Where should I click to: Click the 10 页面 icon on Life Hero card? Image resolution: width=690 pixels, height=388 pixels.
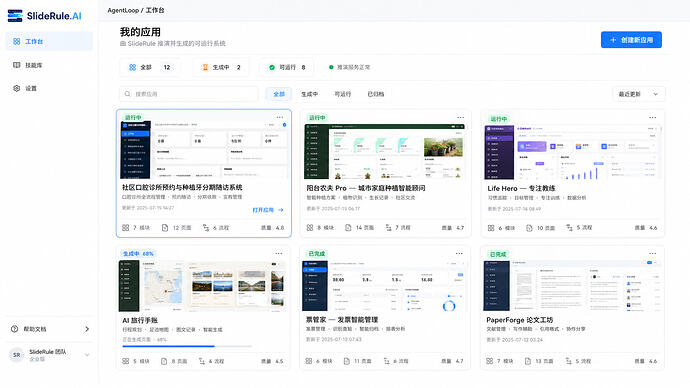pos(529,228)
